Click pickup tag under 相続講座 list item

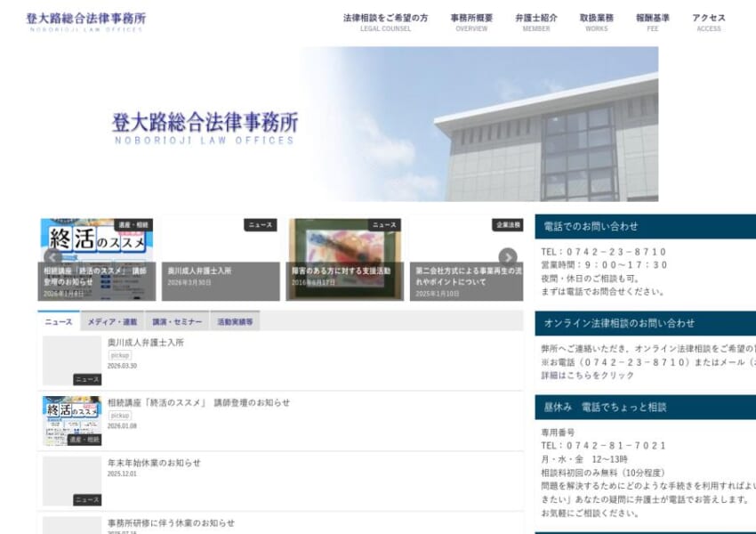point(119,416)
